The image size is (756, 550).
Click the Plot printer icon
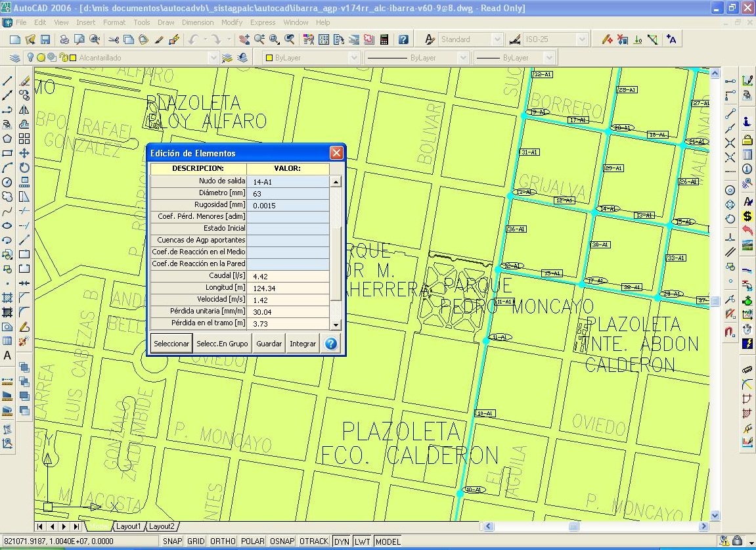(64, 39)
